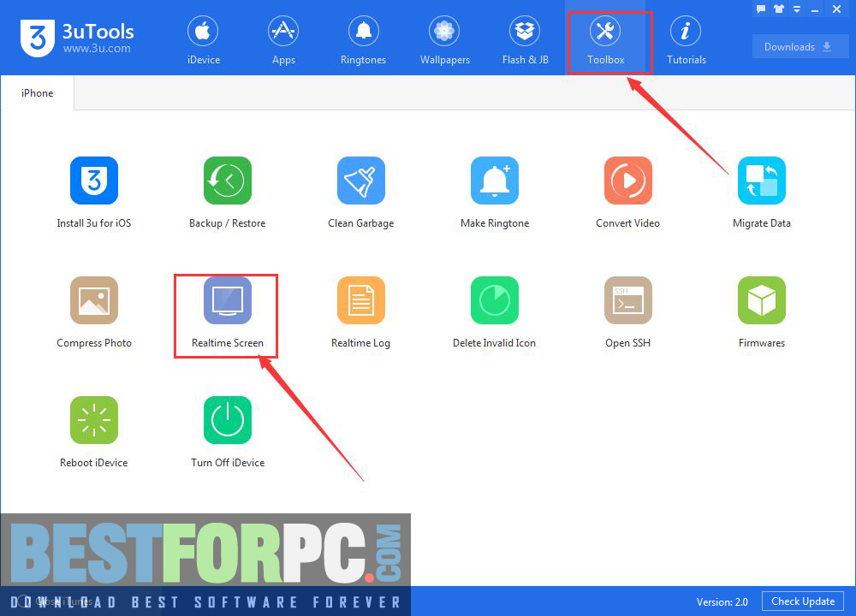
Task: Open the Tutorials section
Action: pyautogui.click(x=687, y=41)
